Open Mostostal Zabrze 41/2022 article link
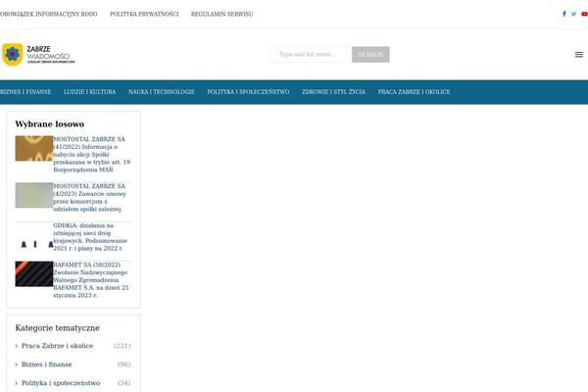The width and height of the screenshot is (588, 392). tap(92, 154)
